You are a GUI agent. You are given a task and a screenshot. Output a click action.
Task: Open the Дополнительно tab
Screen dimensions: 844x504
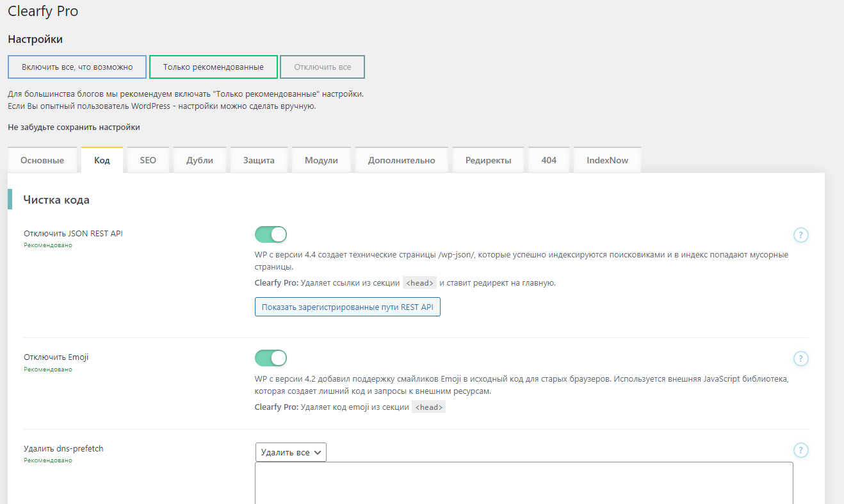coord(402,160)
